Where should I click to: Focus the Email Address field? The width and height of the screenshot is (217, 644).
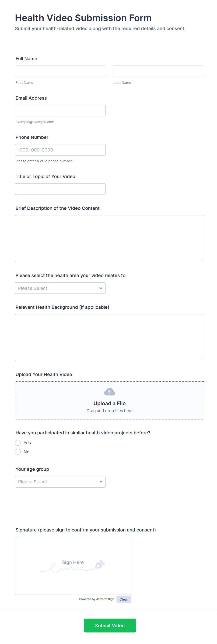coord(60,110)
